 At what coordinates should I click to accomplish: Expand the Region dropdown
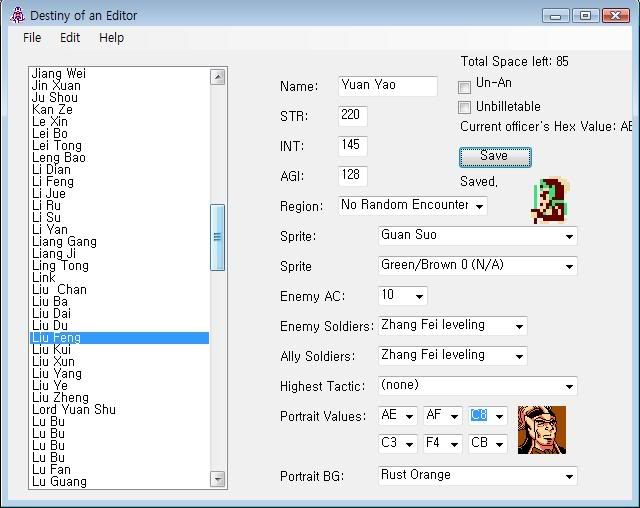pos(479,206)
